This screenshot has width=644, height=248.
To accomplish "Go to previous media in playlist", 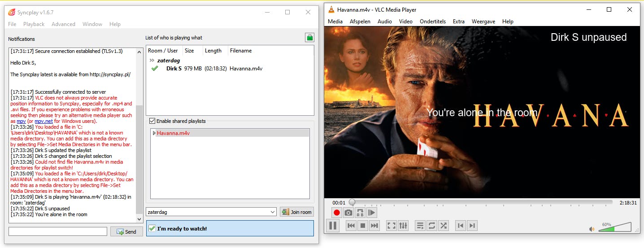I will click(x=351, y=226).
